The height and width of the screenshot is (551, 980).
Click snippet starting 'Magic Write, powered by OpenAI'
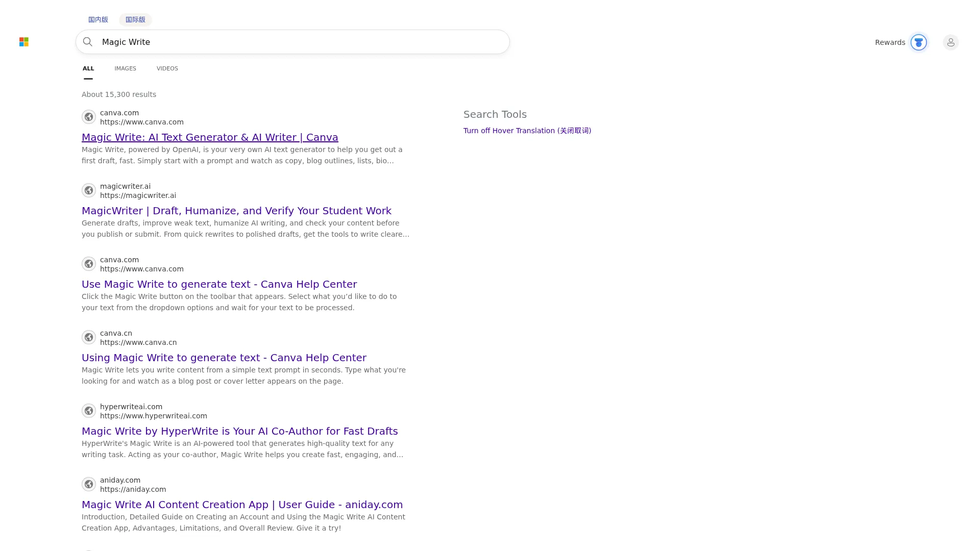click(242, 155)
